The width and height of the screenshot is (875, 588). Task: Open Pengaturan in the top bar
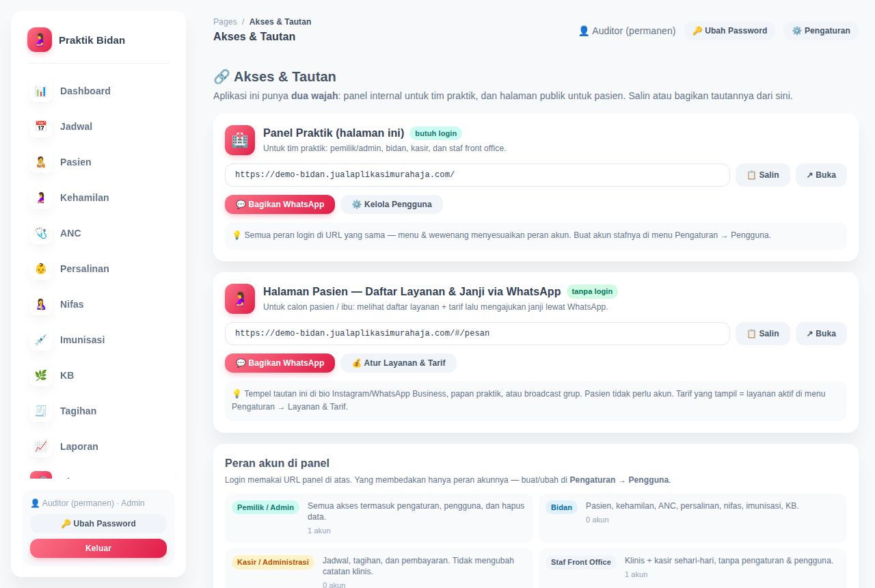(x=821, y=31)
